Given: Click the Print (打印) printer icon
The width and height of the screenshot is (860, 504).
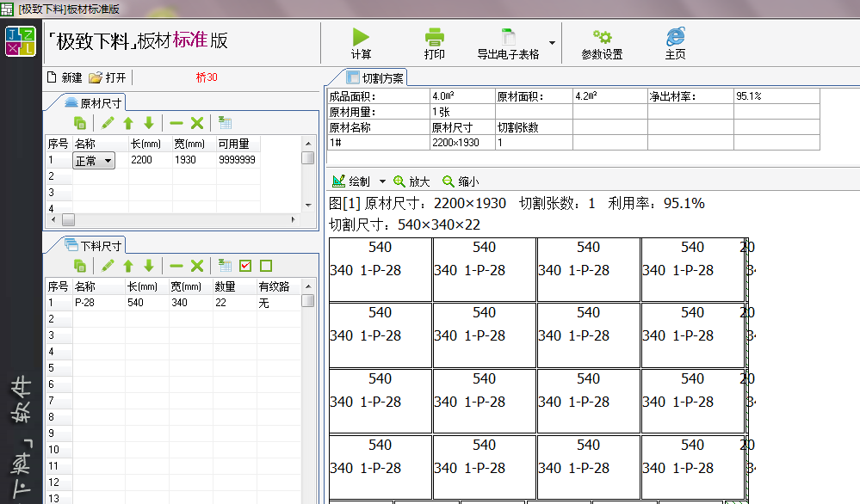Looking at the screenshot, I should pyautogui.click(x=434, y=37).
